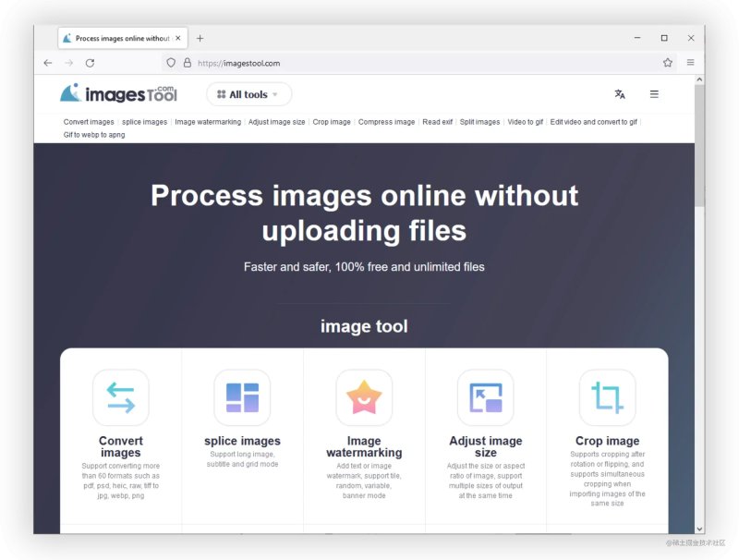
Task: Bookmark this page with star icon
Action: [x=667, y=62]
